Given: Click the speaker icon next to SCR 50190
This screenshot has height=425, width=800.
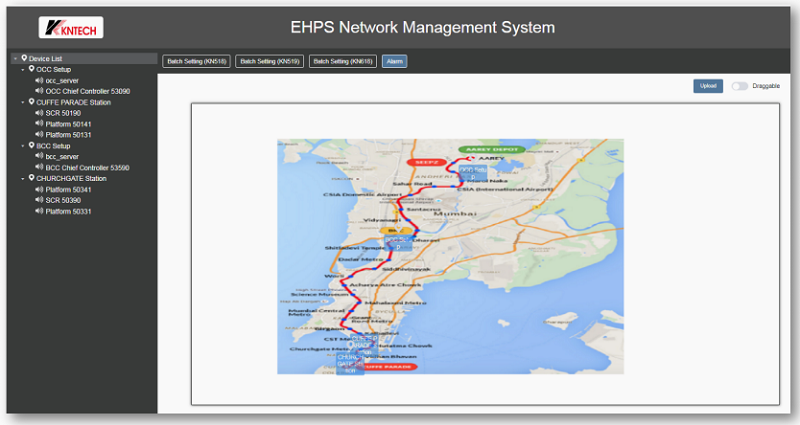Looking at the screenshot, I should [39, 113].
